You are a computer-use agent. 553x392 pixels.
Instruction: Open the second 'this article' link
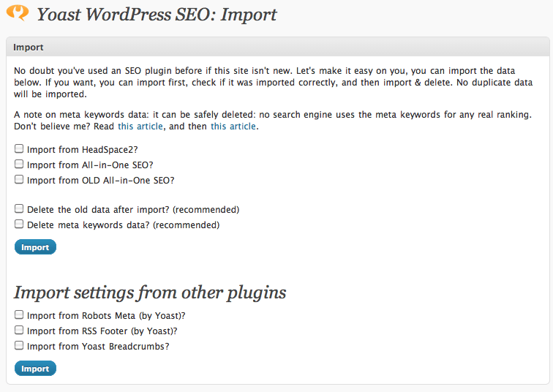233,127
